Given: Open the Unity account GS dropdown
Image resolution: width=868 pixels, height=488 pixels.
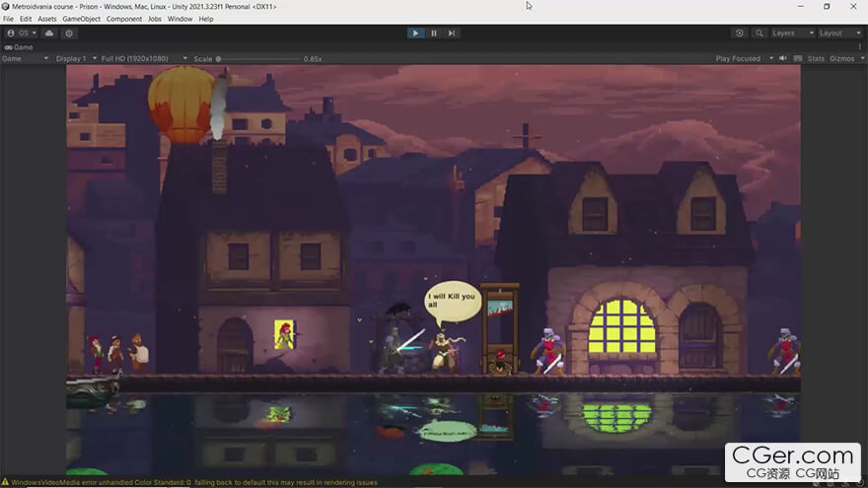Looking at the screenshot, I should click(x=22, y=34).
